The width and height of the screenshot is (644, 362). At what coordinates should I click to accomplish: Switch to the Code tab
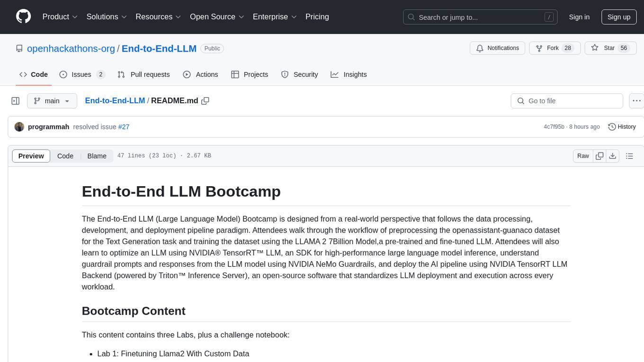point(34,74)
